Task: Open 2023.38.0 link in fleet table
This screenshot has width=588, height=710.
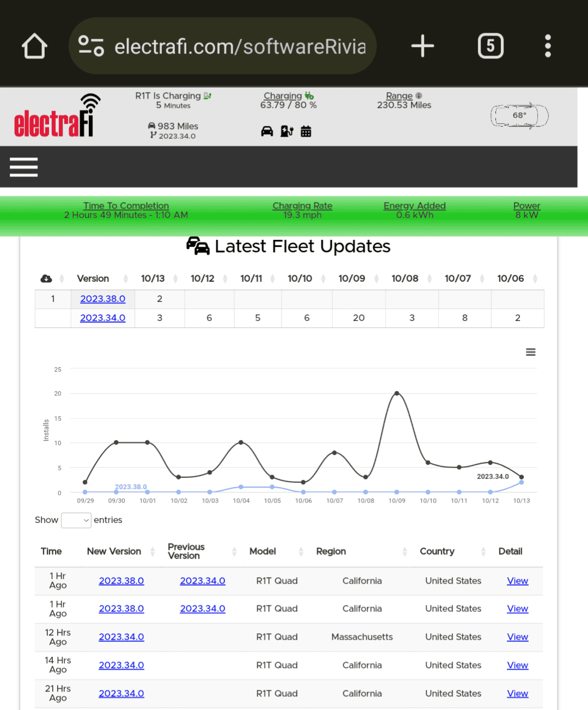Action: pyautogui.click(x=102, y=299)
